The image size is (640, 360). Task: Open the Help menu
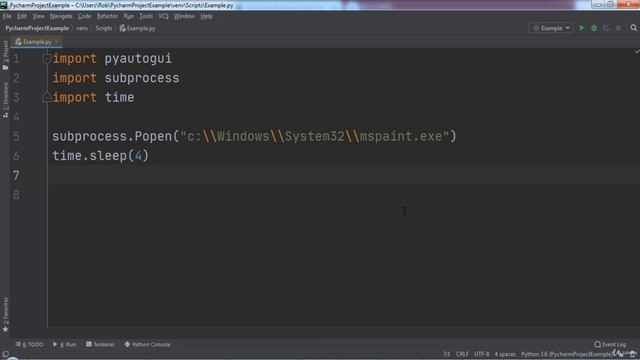207,16
